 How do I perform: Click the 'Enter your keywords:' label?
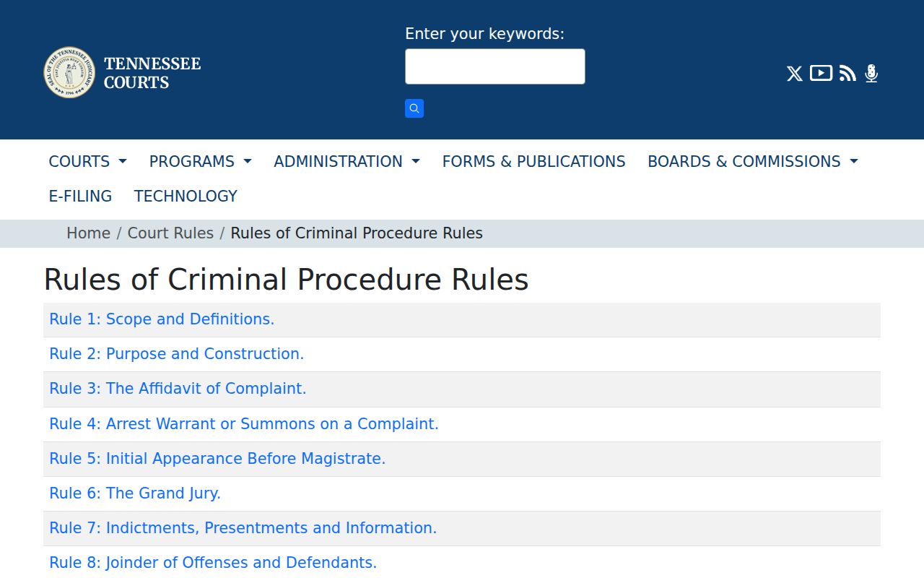pyautogui.click(x=484, y=34)
